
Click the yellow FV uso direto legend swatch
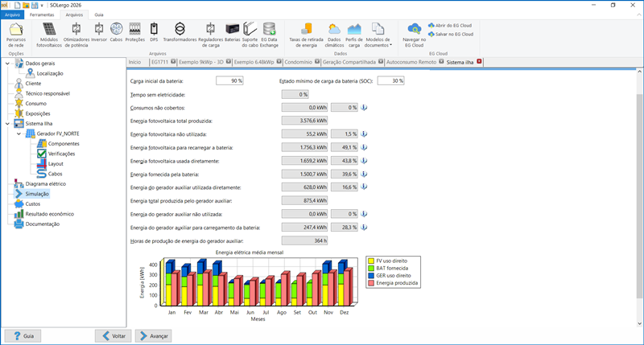[x=369, y=261]
